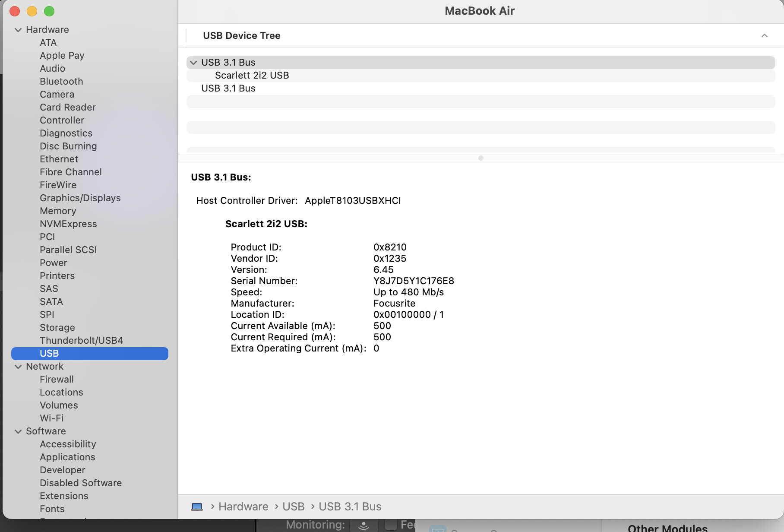Minimize the window with yellow button
This screenshot has width=784, height=532.
click(x=32, y=11)
